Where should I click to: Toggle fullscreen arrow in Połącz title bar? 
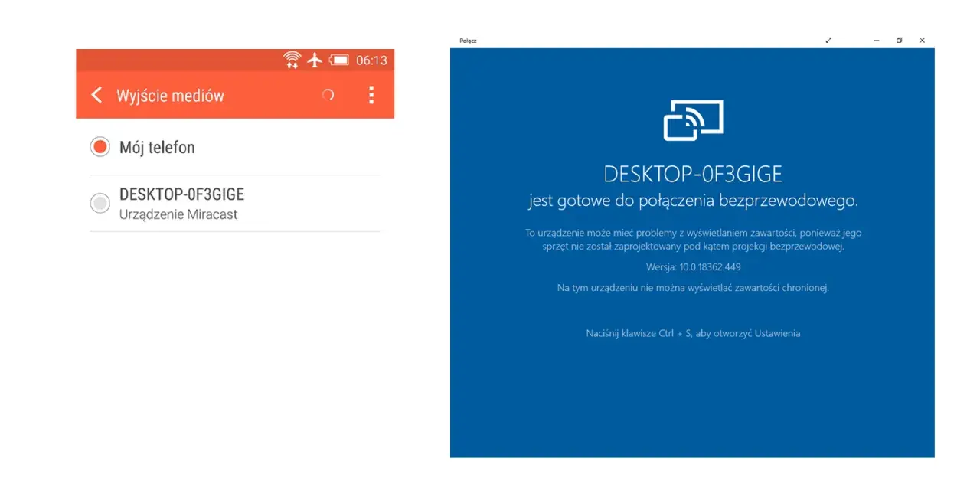[x=828, y=41]
